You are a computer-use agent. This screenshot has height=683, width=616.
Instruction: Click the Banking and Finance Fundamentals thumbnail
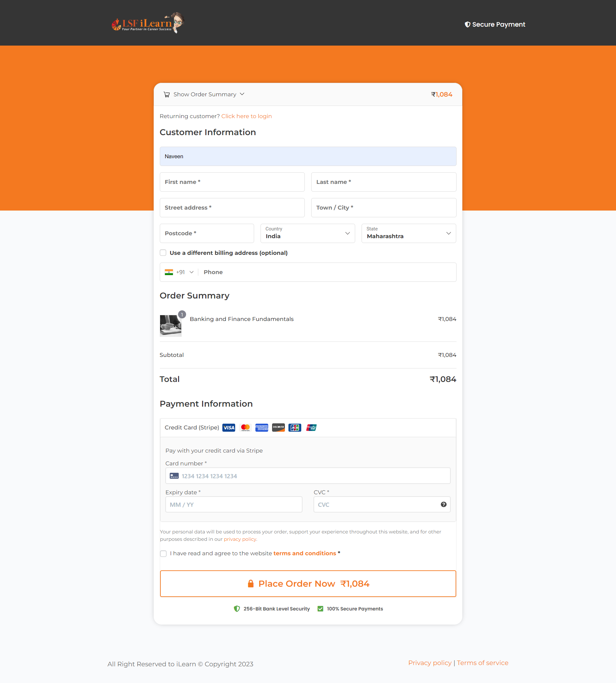coord(171,325)
